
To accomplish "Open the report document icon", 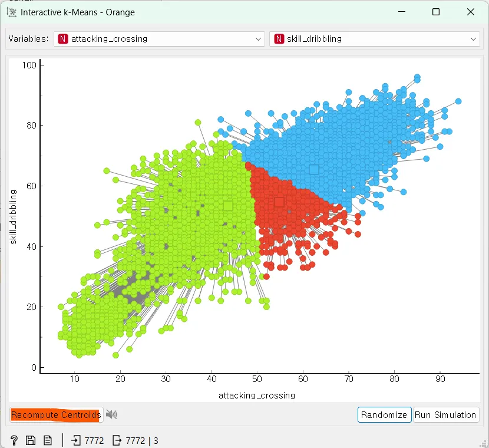I will tap(48, 440).
